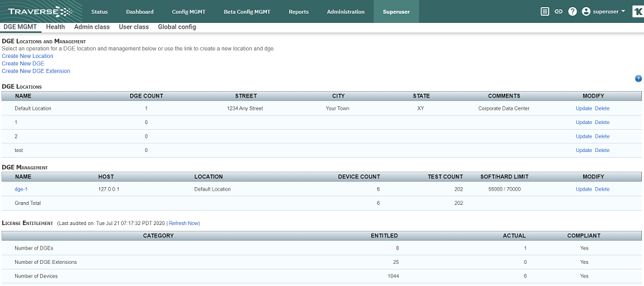Click the Create New DGE Extension link
Screen dimensions: 644x286
click(36, 71)
